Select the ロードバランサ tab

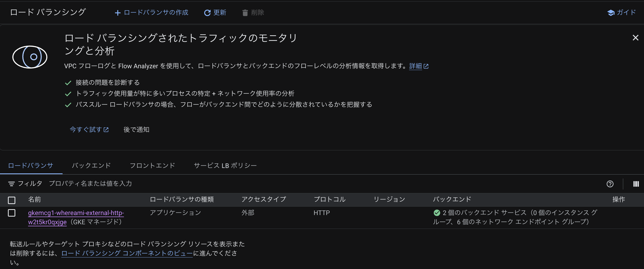pyautogui.click(x=30, y=165)
